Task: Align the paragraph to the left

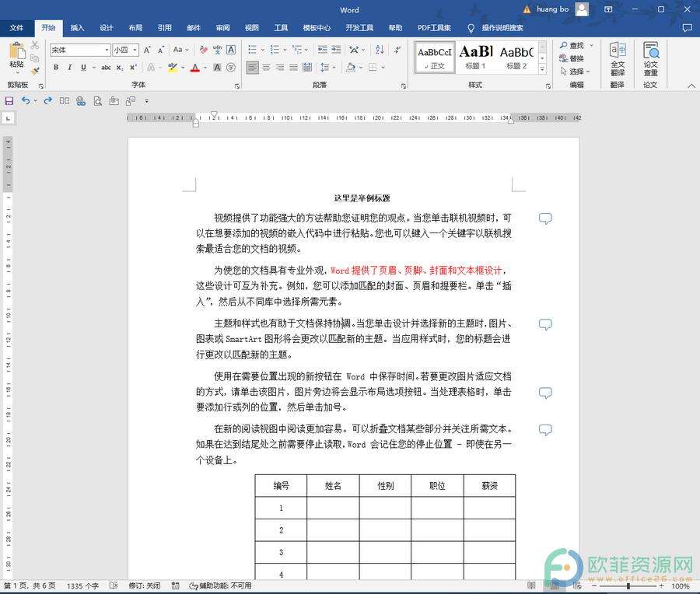Action: [252, 68]
